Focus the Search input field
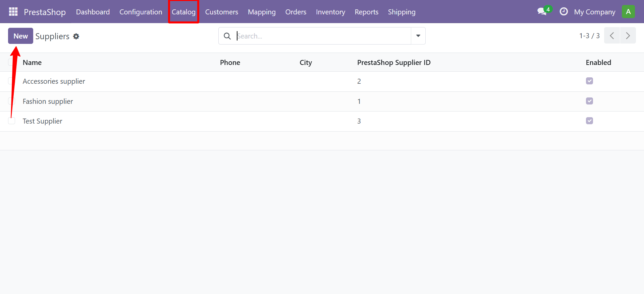This screenshot has height=294, width=644. (x=322, y=36)
